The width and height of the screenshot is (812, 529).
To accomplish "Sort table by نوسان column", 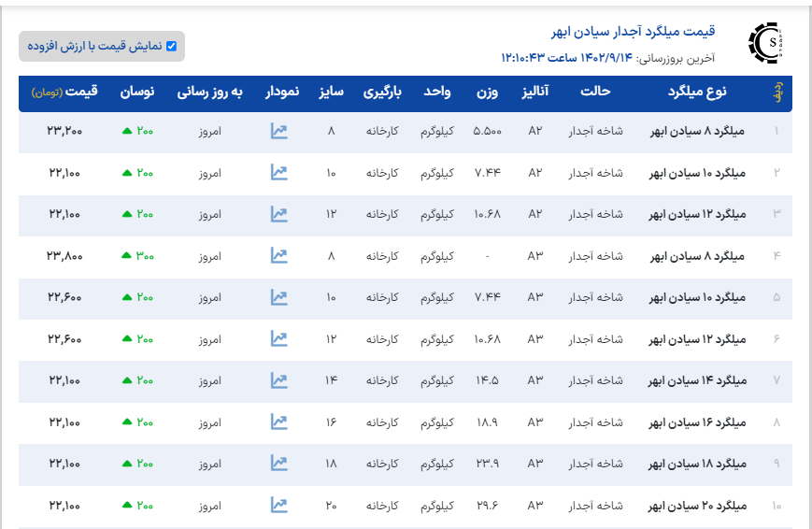I will [x=137, y=93].
